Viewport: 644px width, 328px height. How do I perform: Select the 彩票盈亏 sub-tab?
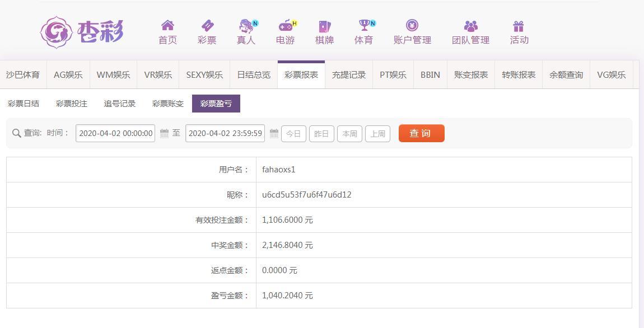pyautogui.click(x=216, y=104)
